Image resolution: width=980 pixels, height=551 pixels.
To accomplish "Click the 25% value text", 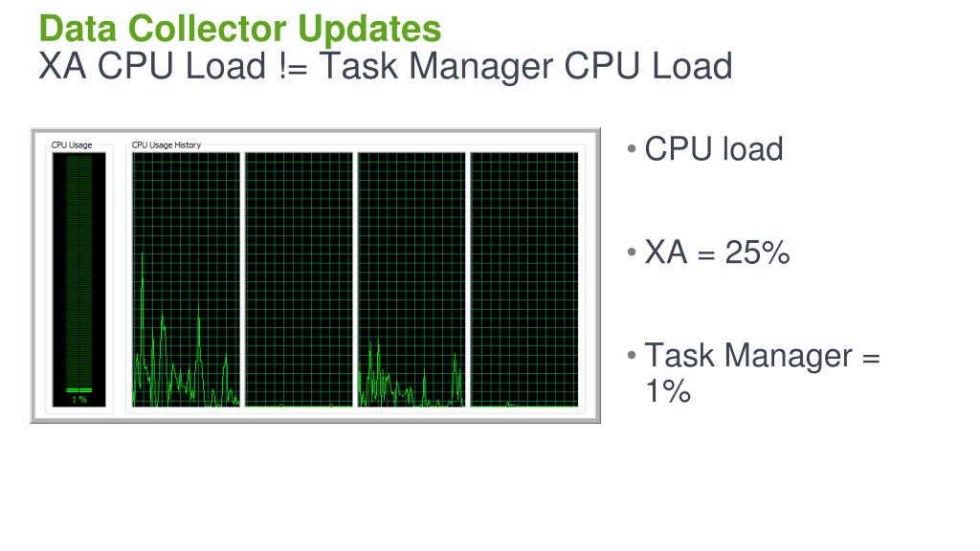I will click(758, 253).
